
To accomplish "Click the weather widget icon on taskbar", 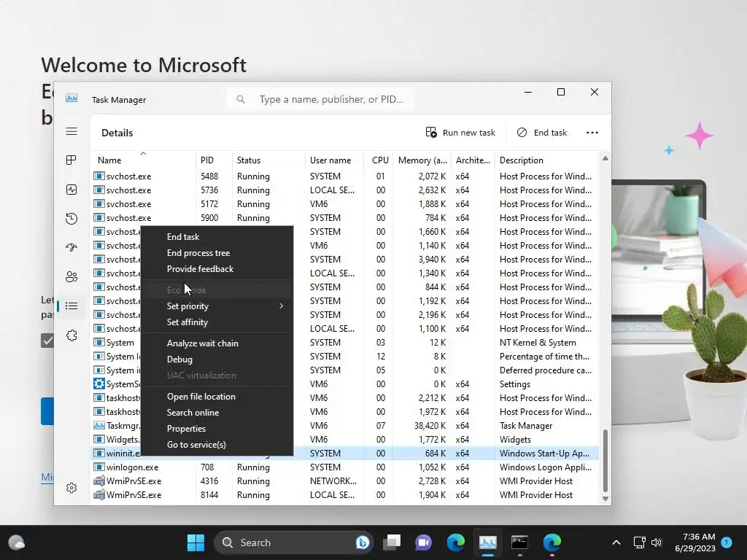I will (x=17, y=542).
